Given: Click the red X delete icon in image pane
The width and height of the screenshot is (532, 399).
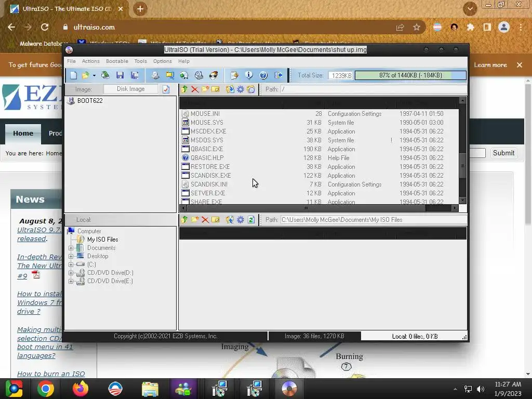Looking at the screenshot, I should [195, 89].
